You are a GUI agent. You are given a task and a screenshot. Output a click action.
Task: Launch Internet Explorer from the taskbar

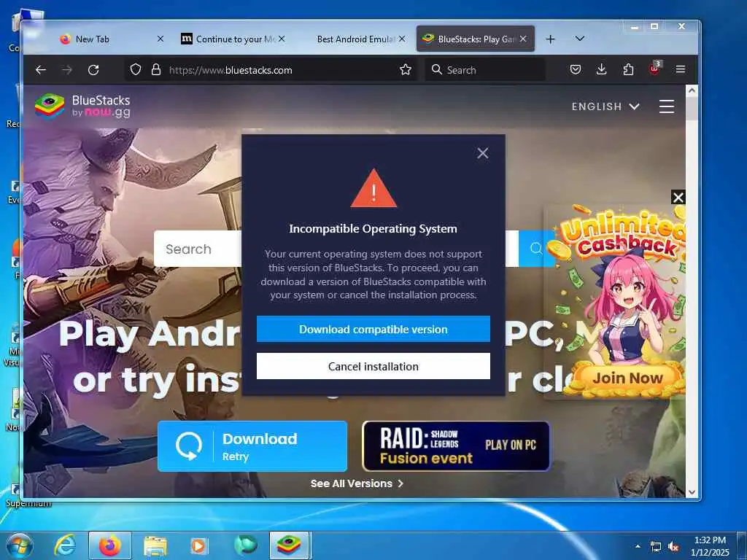coord(65,545)
